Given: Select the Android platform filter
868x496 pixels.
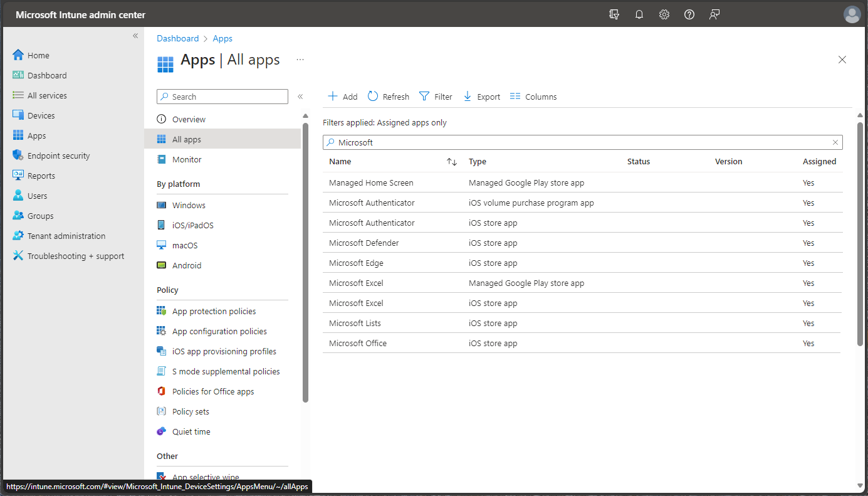Looking at the screenshot, I should pyautogui.click(x=187, y=265).
